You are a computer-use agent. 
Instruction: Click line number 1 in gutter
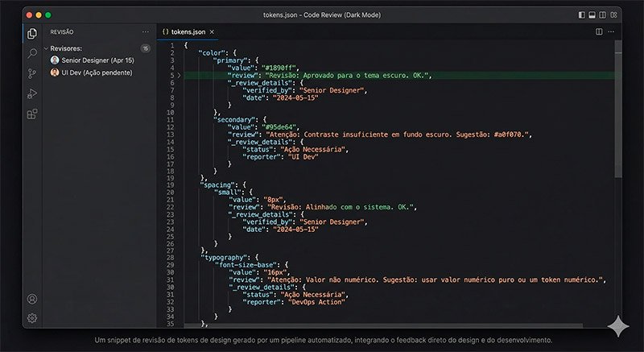(x=172, y=46)
